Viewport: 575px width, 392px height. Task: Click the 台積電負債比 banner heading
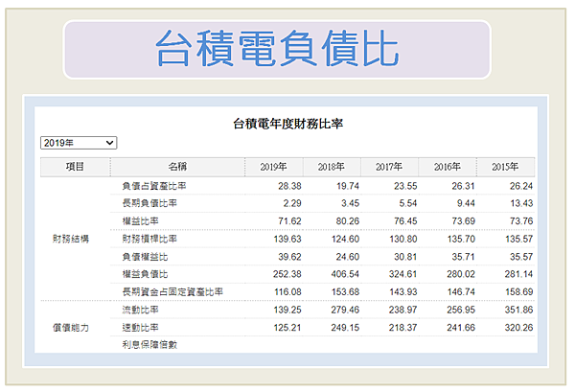point(277,49)
